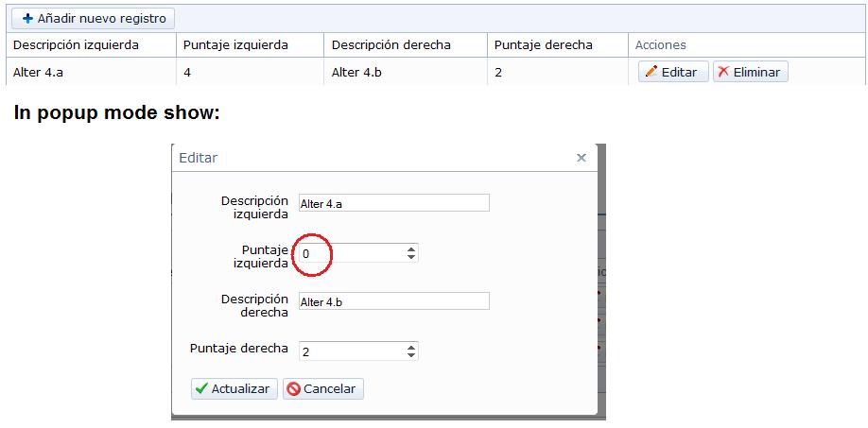Click the pencil icon on the Editar button
This screenshot has height=428, width=868.
pyautogui.click(x=651, y=72)
